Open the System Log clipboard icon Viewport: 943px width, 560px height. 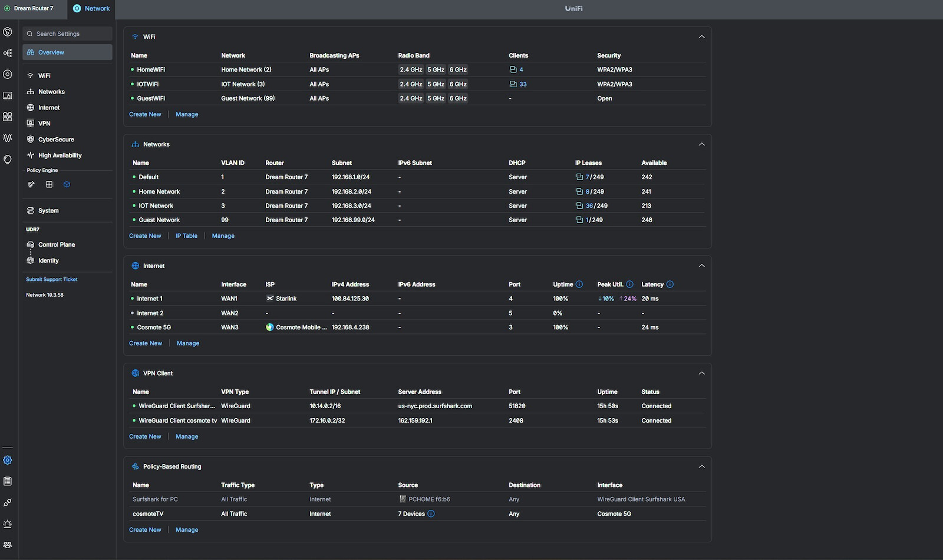[x=8, y=482]
